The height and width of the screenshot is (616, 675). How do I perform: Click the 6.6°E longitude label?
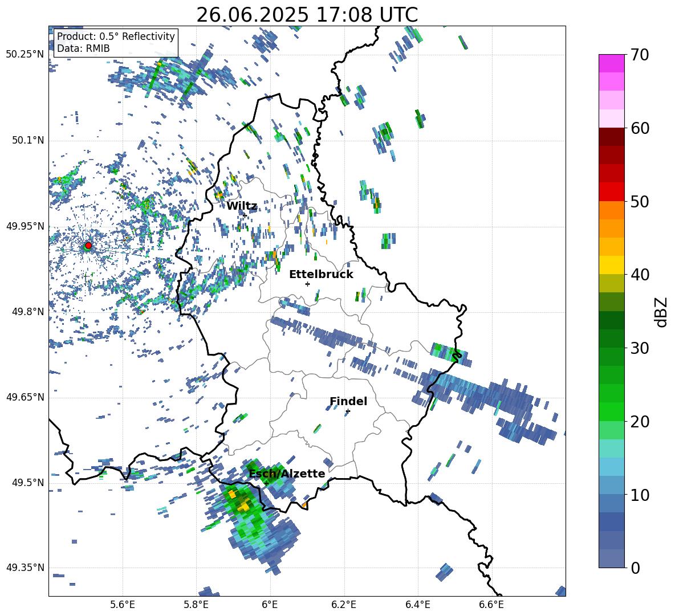click(x=491, y=605)
